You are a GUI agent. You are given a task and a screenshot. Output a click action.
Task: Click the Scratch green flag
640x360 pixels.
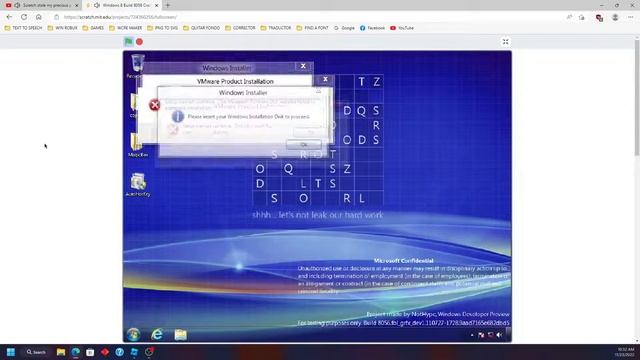(129, 42)
